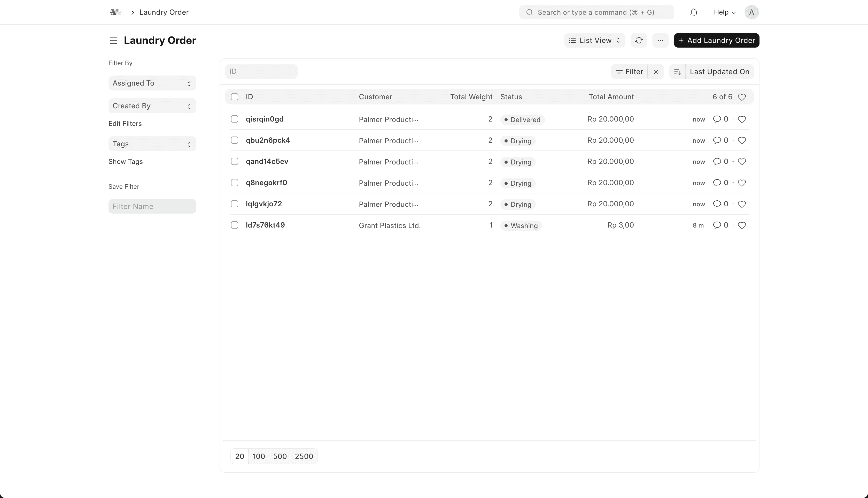This screenshot has height=498, width=868.
Task: Click the Customer column header
Action: click(375, 97)
